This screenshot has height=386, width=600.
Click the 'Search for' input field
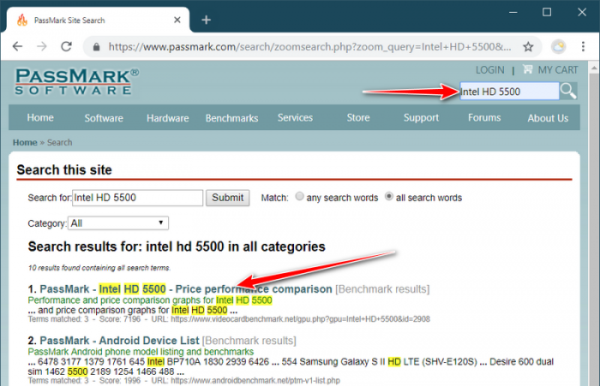(x=138, y=198)
